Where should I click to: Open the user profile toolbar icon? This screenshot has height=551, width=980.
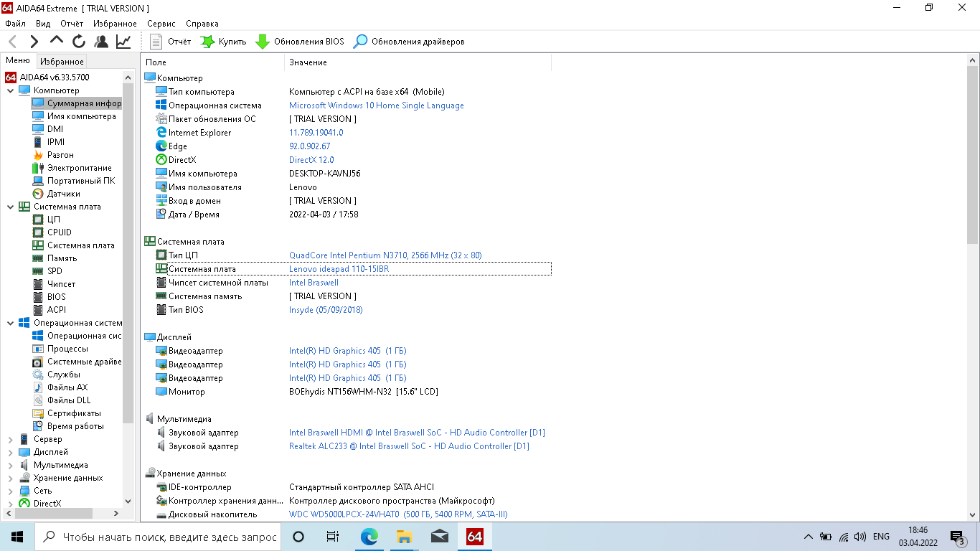pyautogui.click(x=101, y=42)
